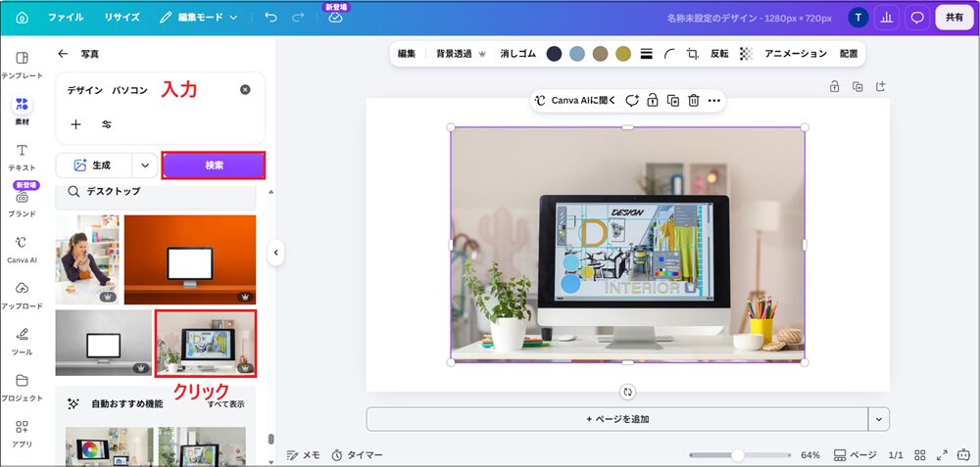980x467 pixels.
Task: Click the 生成 generate button
Action: click(x=94, y=165)
